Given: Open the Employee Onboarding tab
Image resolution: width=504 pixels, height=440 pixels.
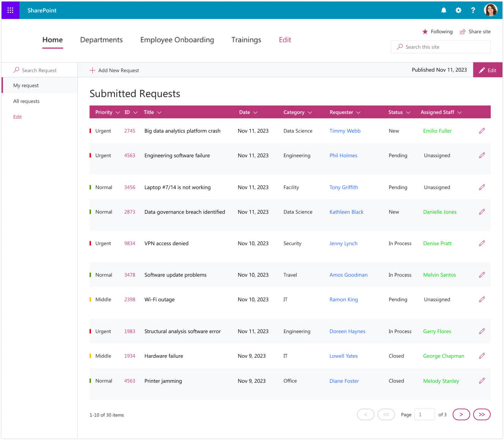Looking at the screenshot, I should 177,40.
